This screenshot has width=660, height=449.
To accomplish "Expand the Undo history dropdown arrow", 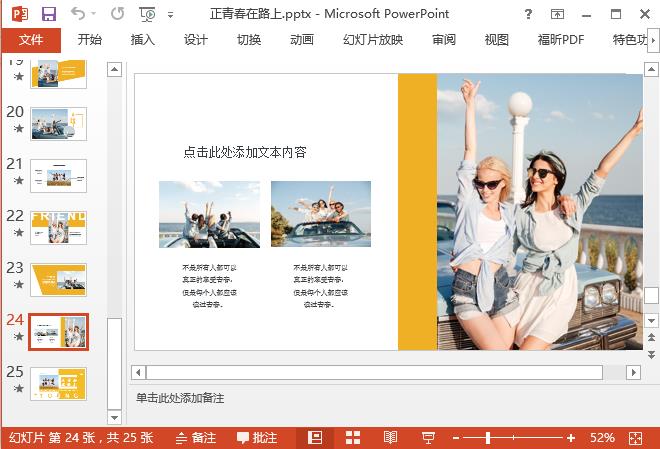I will pyautogui.click(x=96, y=14).
